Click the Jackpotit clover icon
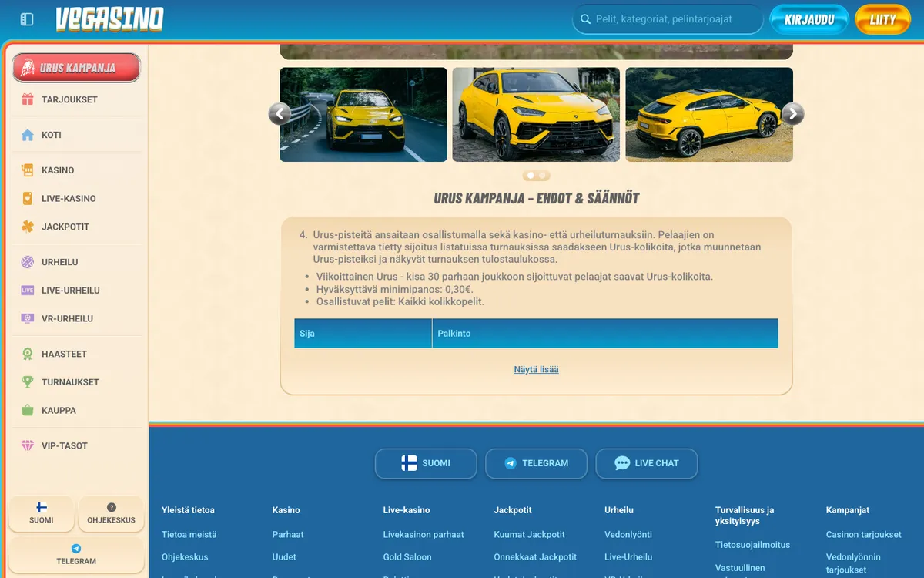The height and width of the screenshot is (578, 924). click(28, 227)
